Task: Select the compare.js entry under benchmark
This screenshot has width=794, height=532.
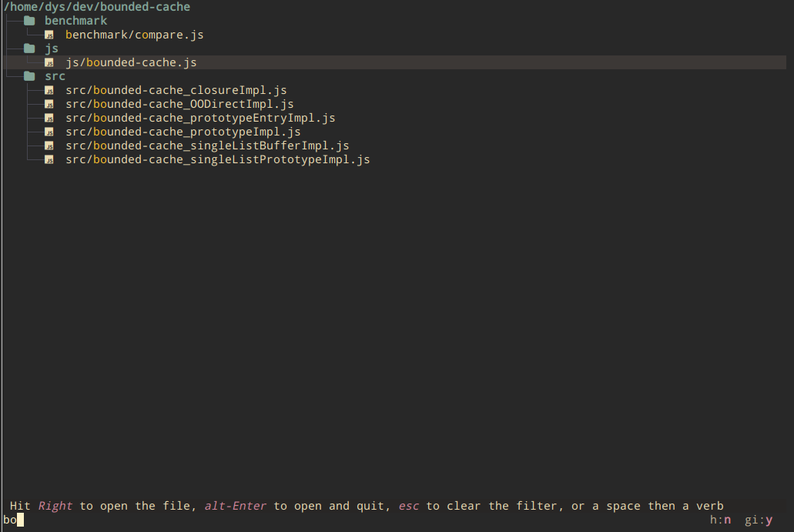Action: (x=134, y=34)
